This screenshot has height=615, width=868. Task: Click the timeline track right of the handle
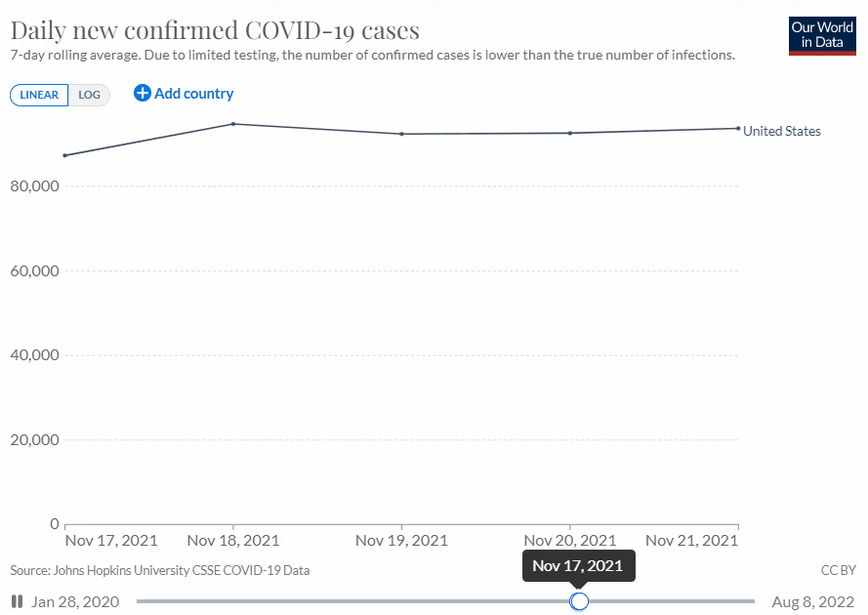(x=674, y=601)
